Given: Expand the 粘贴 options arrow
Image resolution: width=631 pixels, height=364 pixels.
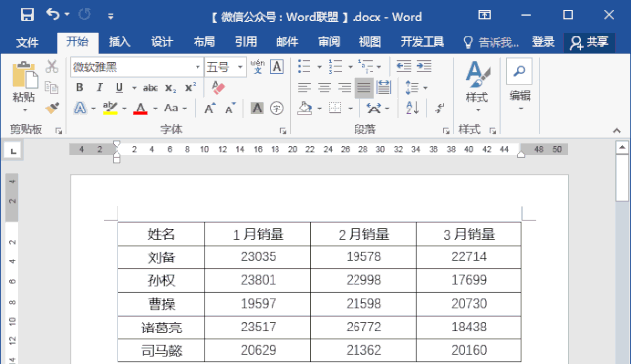Looking at the screenshot, I should (24, 109).
